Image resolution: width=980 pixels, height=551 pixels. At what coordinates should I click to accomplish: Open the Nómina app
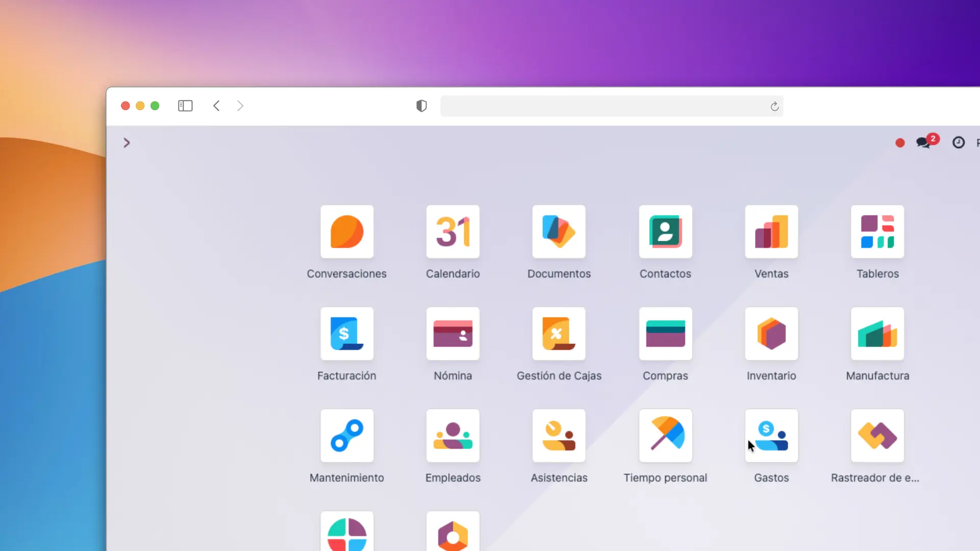point(452,334)
